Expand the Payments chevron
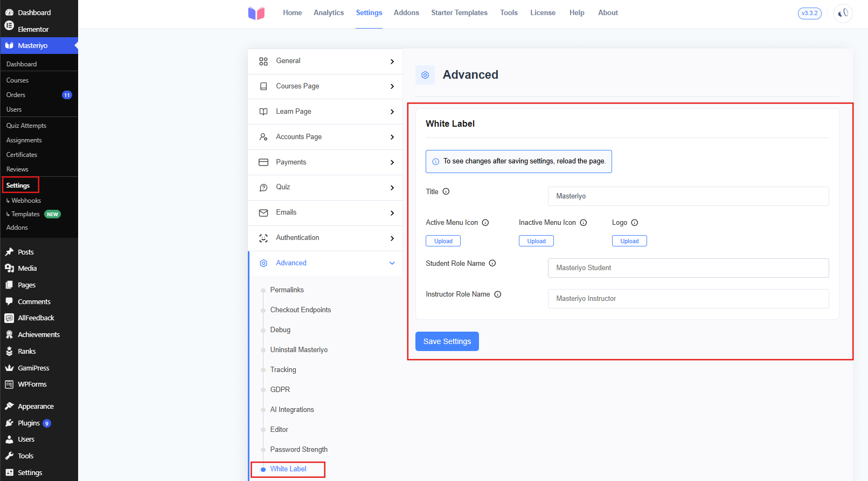868x481 pixels. 392,162
